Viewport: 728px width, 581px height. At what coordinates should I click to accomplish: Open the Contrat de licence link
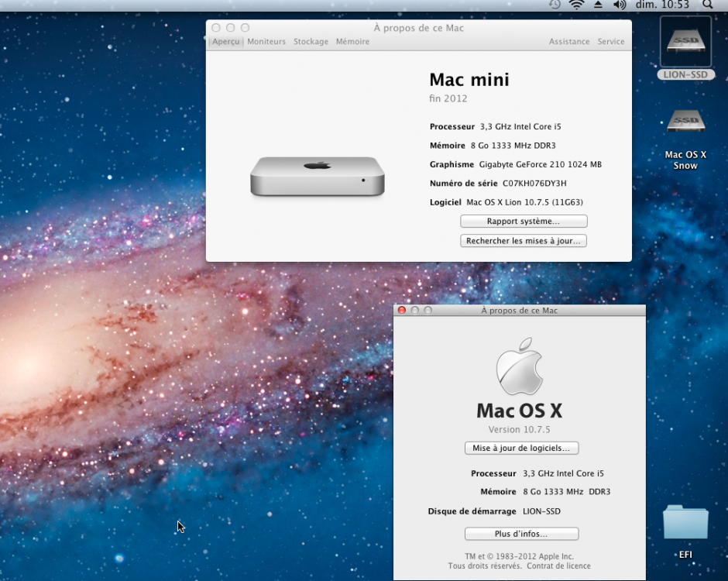[x=558, y=566]
